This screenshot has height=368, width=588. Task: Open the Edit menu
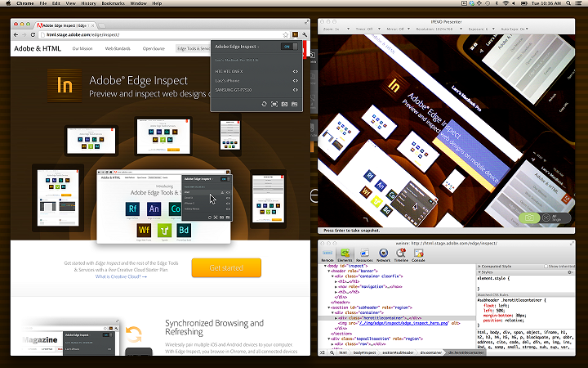click(56, 3)
